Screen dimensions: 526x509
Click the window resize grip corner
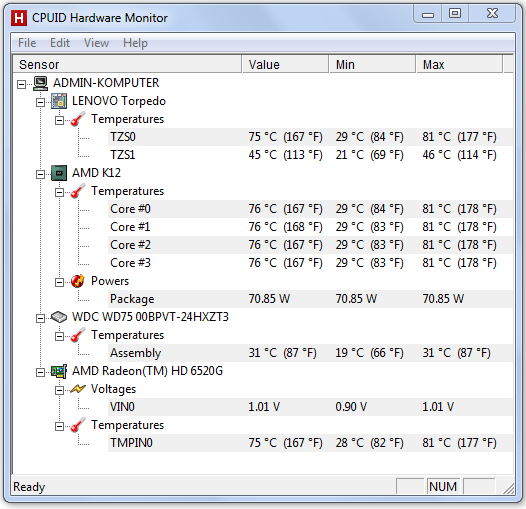pos(509,488)
